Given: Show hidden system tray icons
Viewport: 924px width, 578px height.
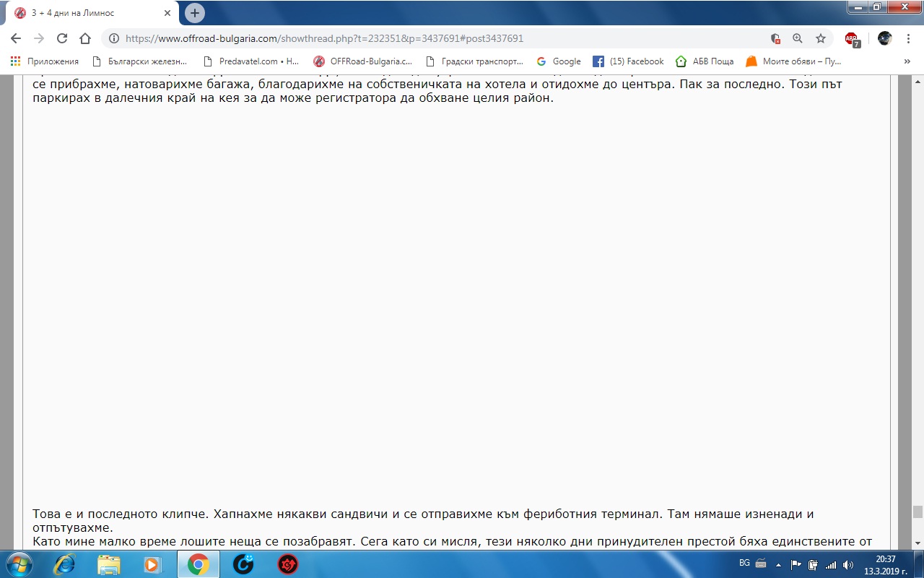Looking at the screenshot, I should tap(779, 564).
